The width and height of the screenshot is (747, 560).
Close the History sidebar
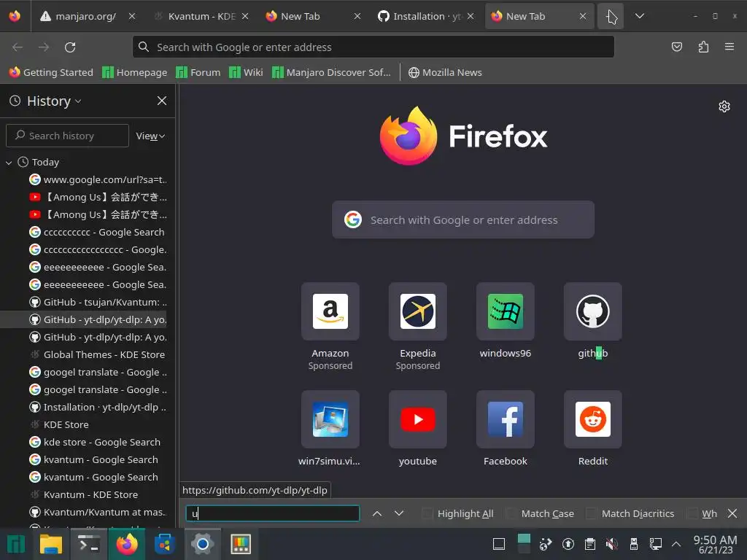tap(162, 101)
